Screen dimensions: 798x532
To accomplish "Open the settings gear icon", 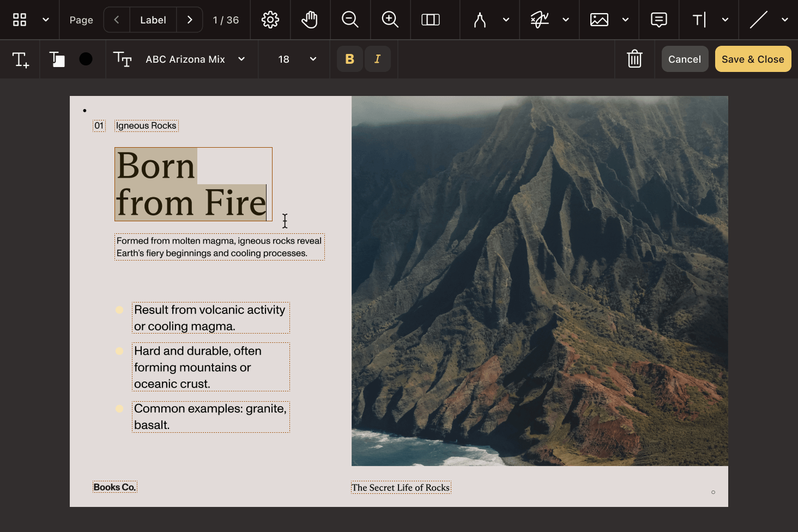I will pos(270,20).
